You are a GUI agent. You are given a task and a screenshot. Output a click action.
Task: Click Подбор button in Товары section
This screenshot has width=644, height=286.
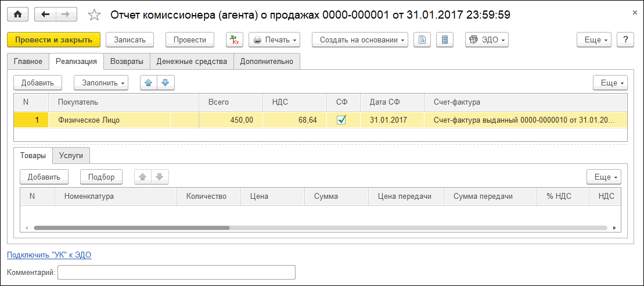[x=101, y=177]
